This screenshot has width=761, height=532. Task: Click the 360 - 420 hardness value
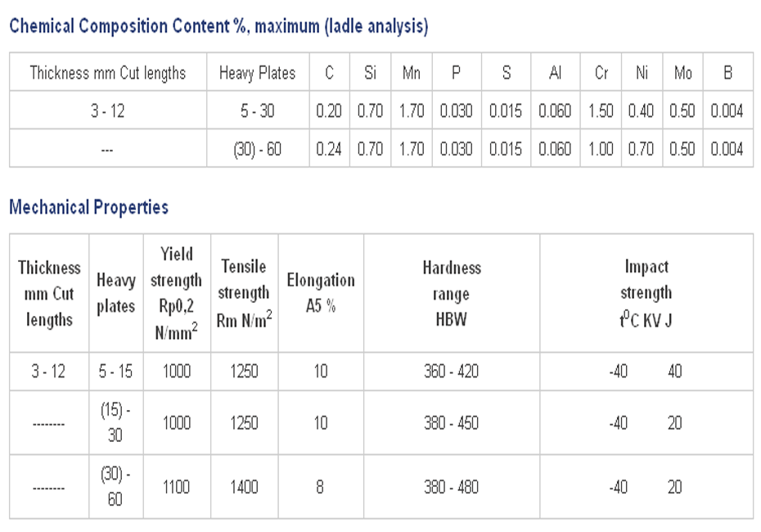pos(452,372)
